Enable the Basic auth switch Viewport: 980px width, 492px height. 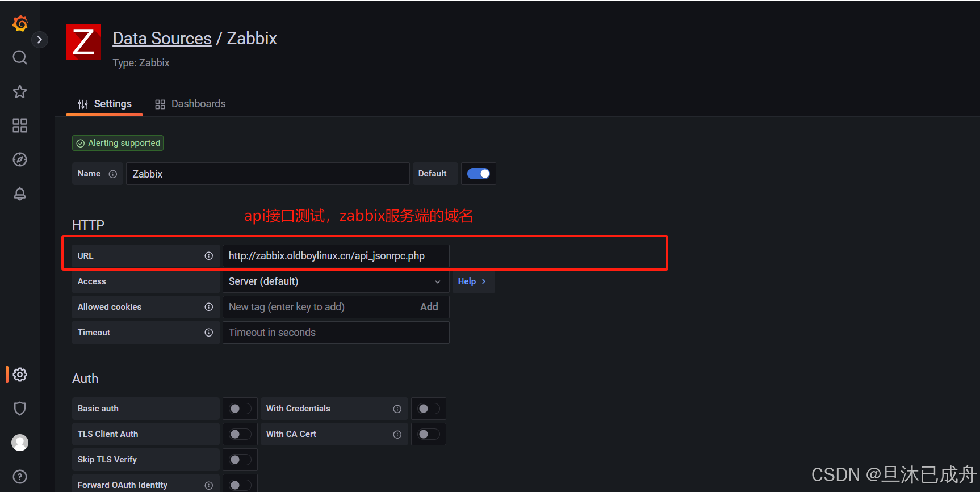click(x=240, y=409)
